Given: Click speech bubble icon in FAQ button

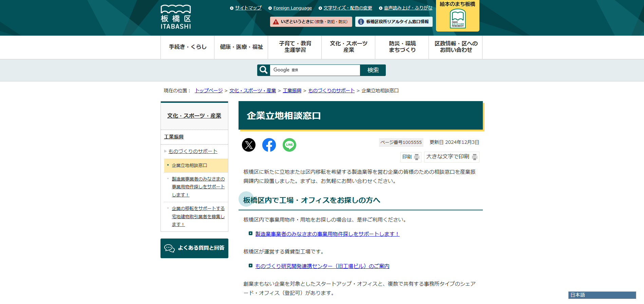Looking at the screenshot, I should pos(169,248).
